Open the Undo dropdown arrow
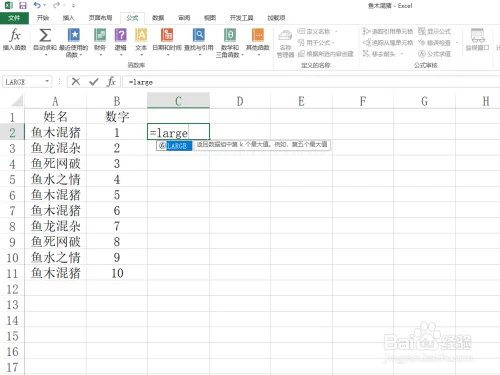Image resolution: width=500 pixels, height=375 pixels. [x=45, y=6]
